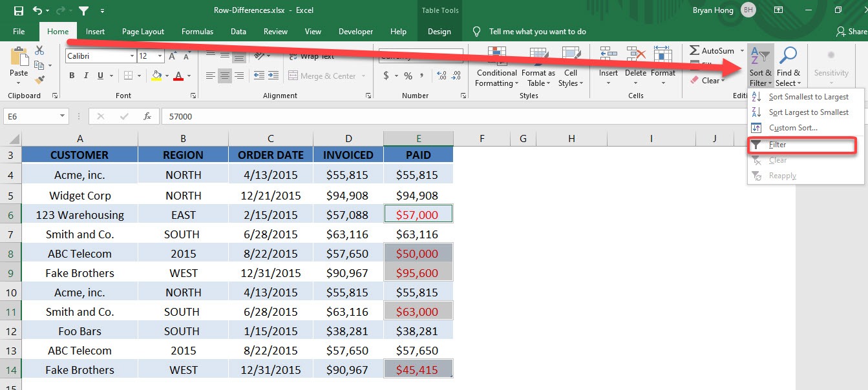Toggle Bold formatting
The width and height of the screenshot is (868, 390).
tap(72, 76)
